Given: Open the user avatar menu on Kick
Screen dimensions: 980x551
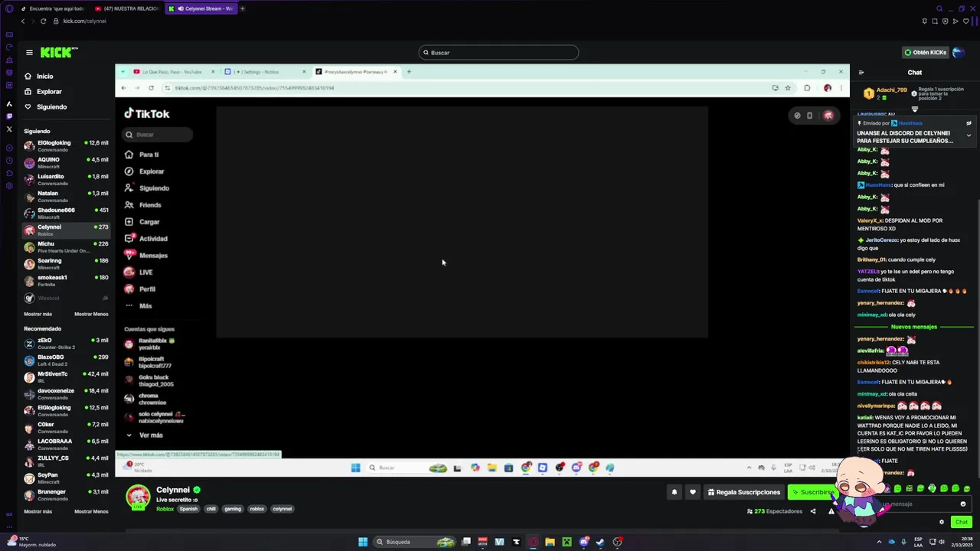Looking at the screenshot, I should 959,53.
